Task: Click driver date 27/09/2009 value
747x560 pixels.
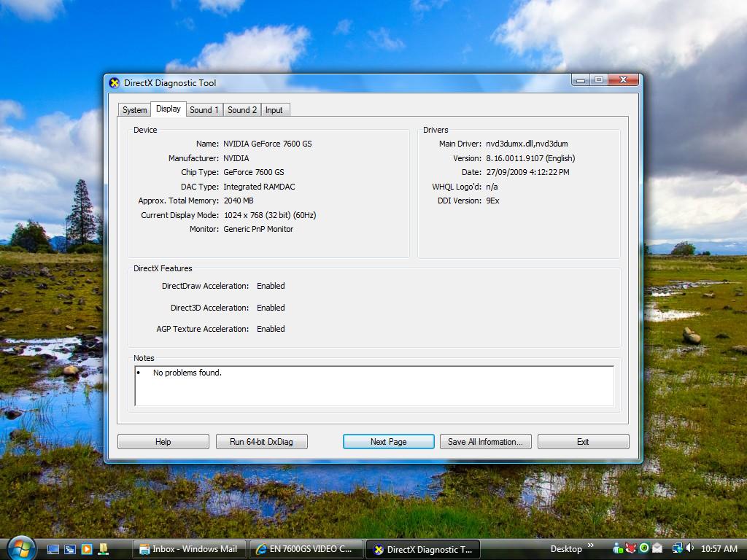Action: (x=528, y=172)
